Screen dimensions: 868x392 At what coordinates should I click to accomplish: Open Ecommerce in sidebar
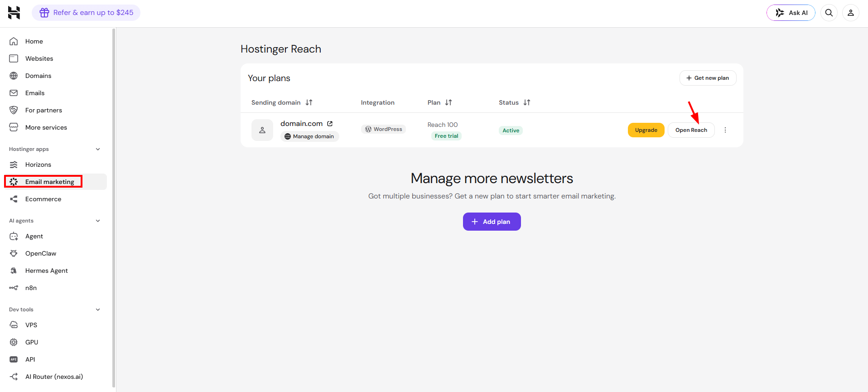point(55,199)
